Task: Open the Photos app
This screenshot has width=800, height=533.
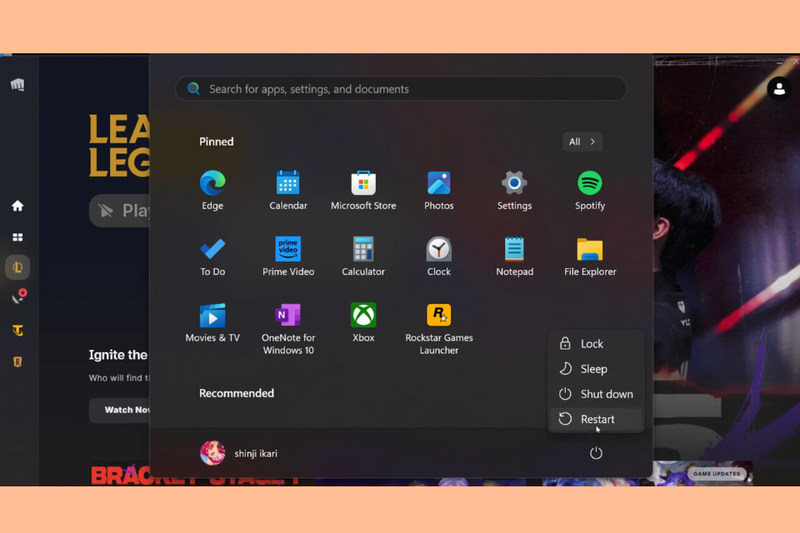Action: (439, 190)
